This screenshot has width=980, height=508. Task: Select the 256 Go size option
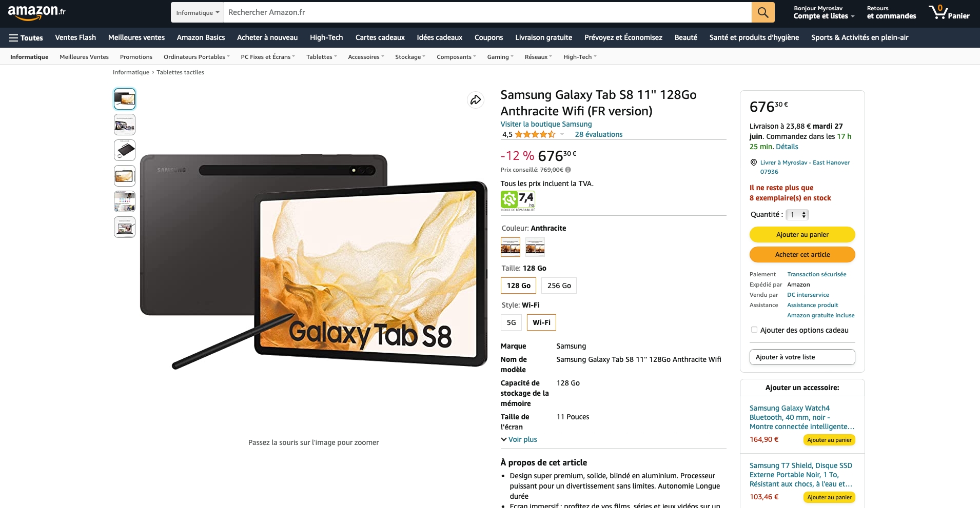[559, 286]
